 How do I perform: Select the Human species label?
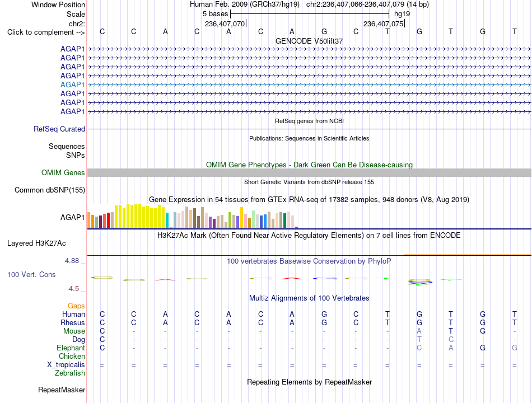pyautogui.click(x=73, y=314)
